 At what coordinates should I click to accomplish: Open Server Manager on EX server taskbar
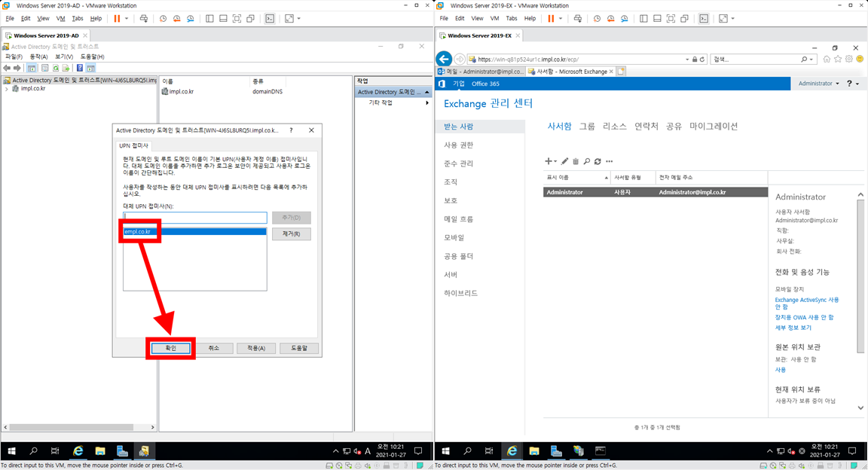click(x=556, y=450)
